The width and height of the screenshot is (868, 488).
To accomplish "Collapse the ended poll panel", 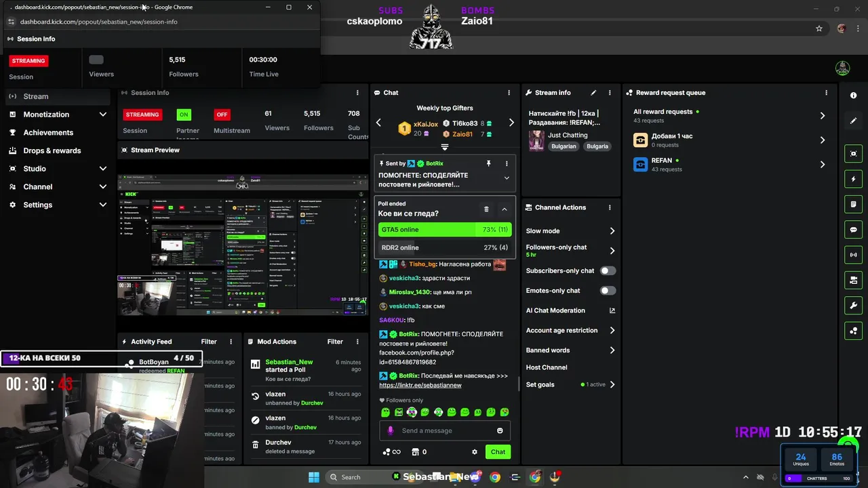I will (x=505, y=209).
